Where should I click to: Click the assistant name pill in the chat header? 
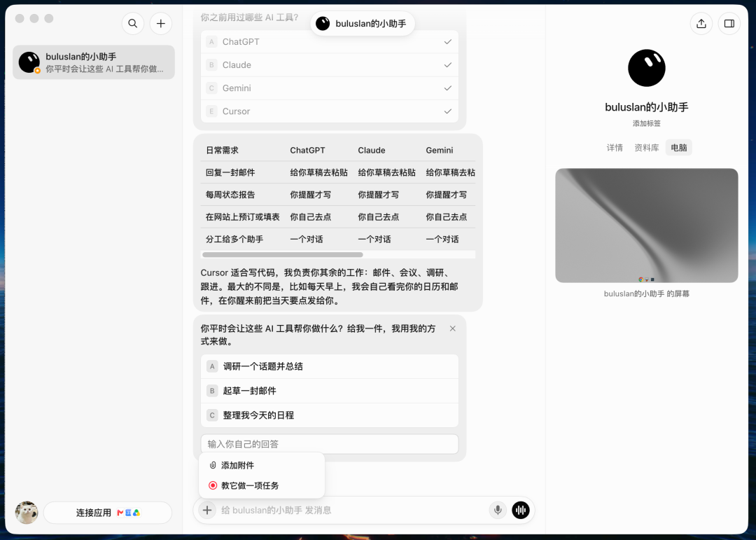363,24
